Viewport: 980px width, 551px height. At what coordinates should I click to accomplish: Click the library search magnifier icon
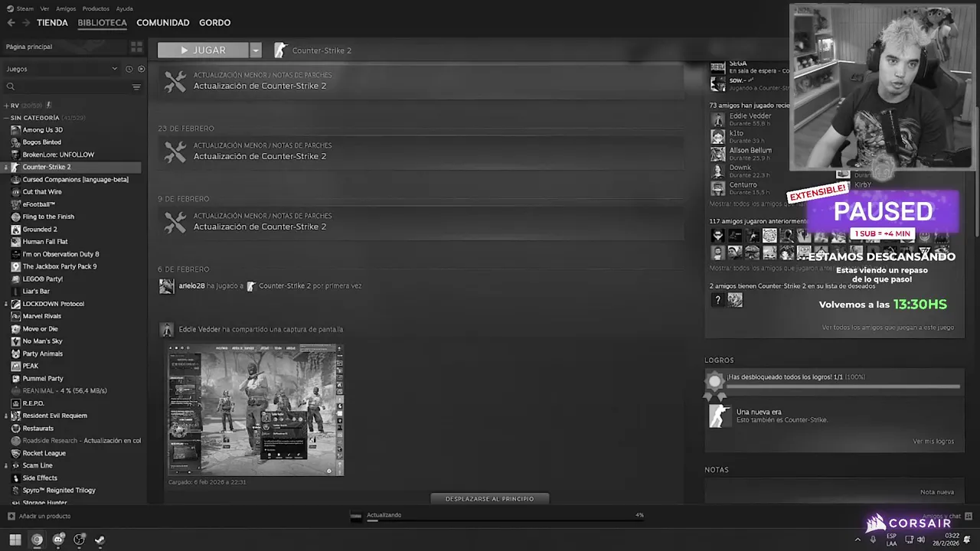click(11, 86)
